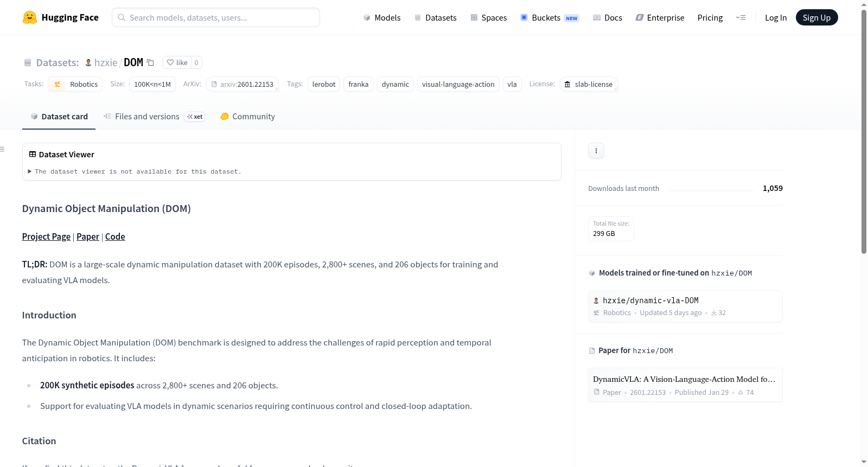Open the three-dot options menu

click(x=596, y=151)
